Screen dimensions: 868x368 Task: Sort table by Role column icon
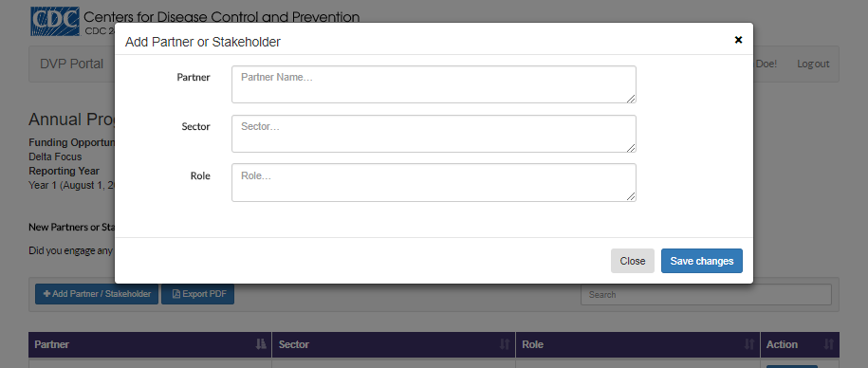tap(749, 344)
